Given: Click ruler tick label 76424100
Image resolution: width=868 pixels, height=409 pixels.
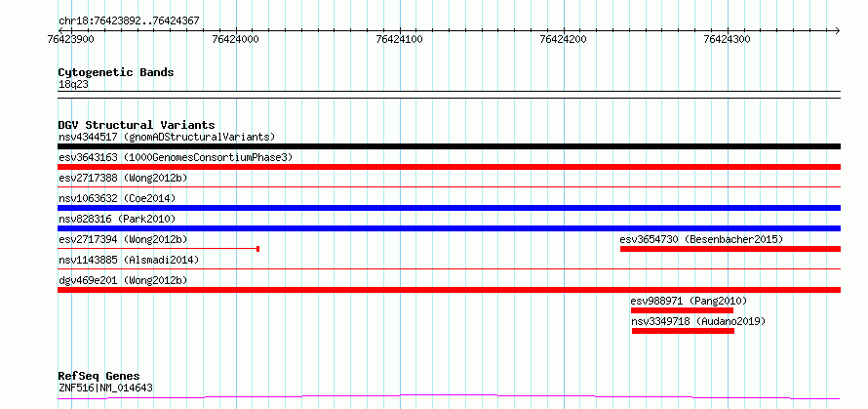Looking at the screenshot, I should coord(400,39).
